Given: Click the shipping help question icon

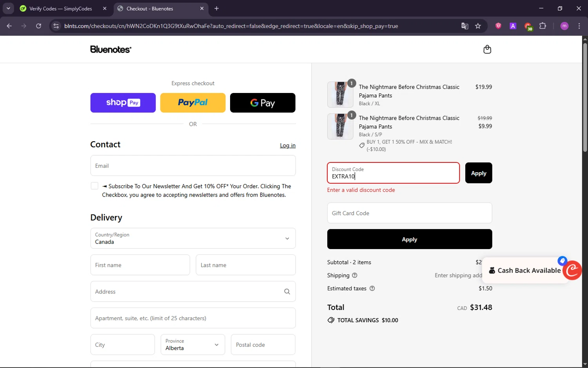Looking at the screenshot, I should coord(355,275).
